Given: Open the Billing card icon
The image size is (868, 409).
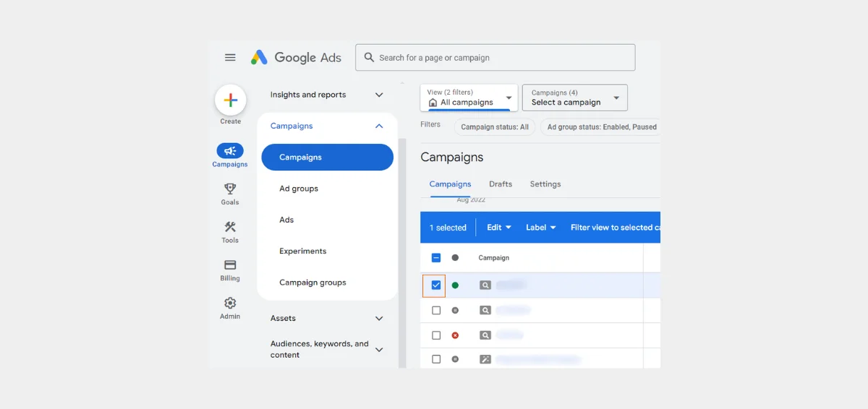Looking at the screenshot, I should (x=230, y=265).
